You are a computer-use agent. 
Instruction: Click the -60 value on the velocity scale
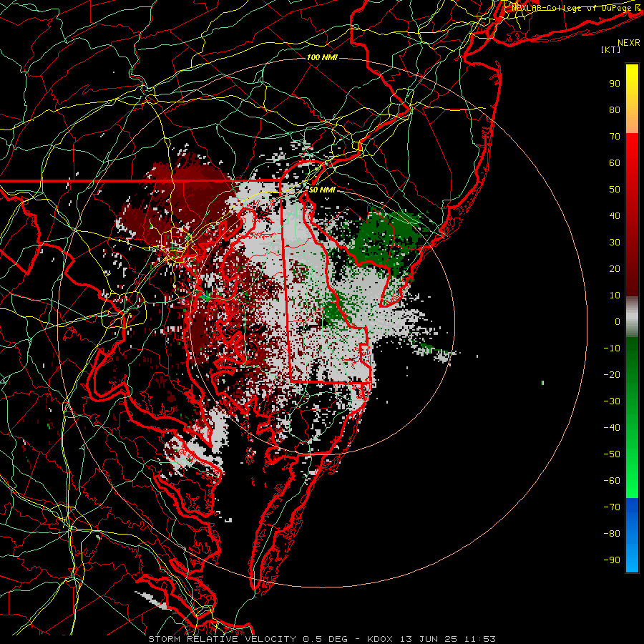tap(612, 481)
